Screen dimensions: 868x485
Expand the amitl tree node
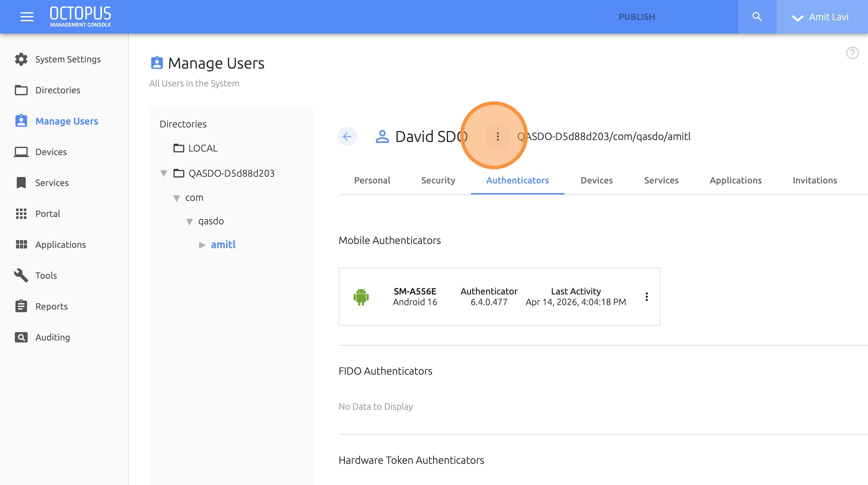[202, 245]
